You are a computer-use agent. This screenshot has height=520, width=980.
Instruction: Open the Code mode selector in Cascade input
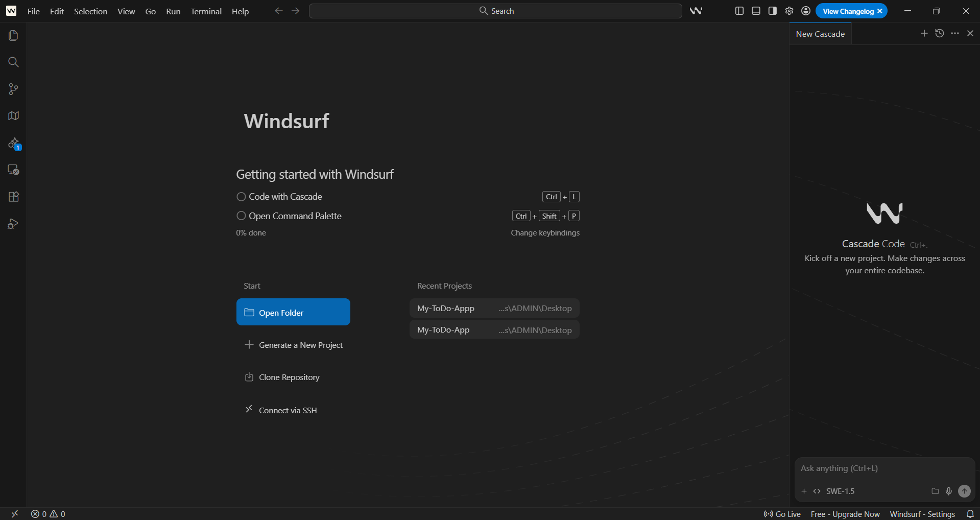pos(817,491)
